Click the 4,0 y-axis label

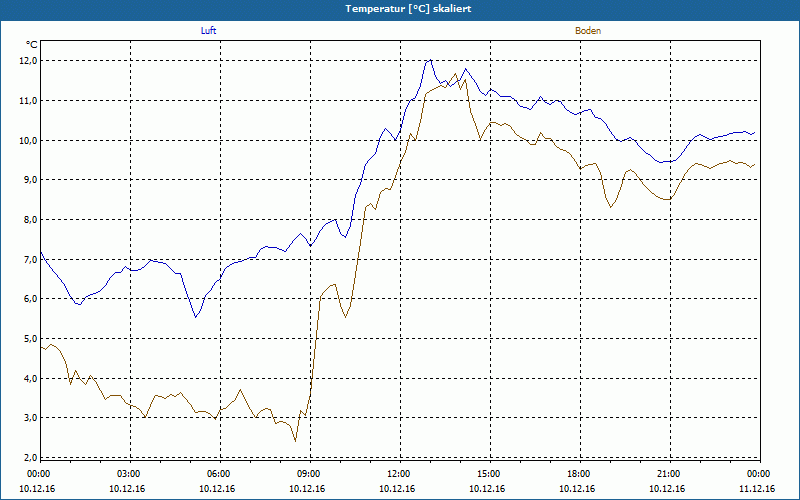pyautogui.click(x=31, y=378)
